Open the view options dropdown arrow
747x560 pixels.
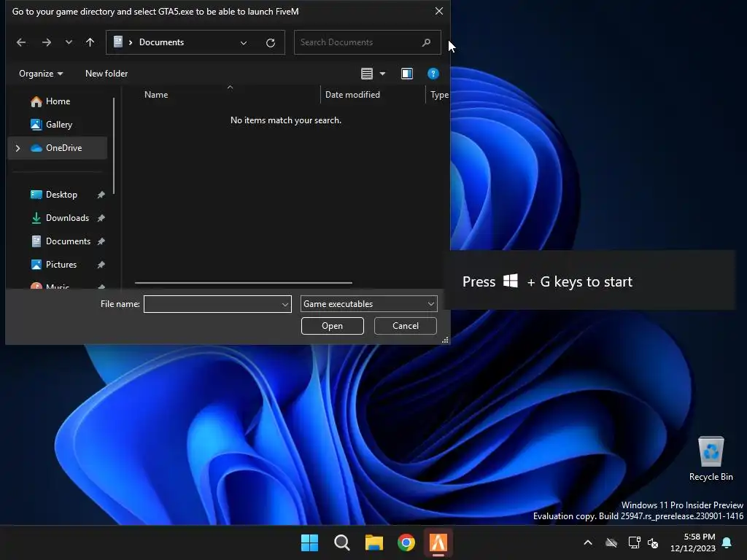coord(382,74)
